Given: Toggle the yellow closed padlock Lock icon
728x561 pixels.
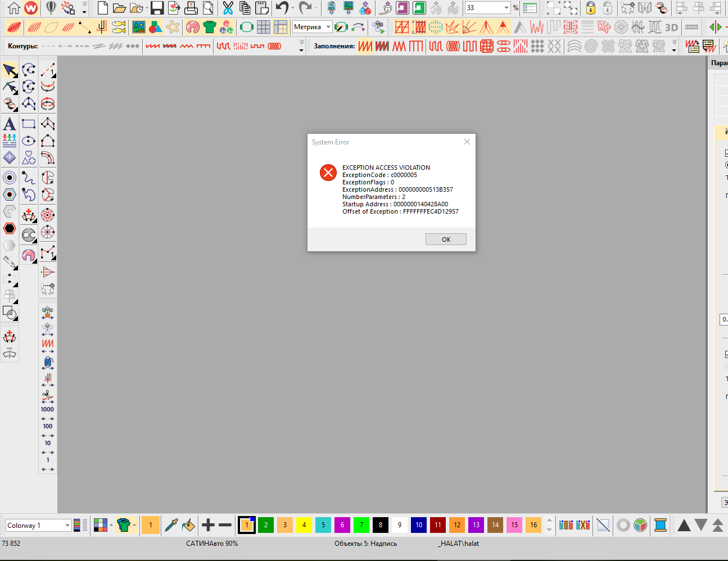Looking at the screenshot, I should (590, 8).
